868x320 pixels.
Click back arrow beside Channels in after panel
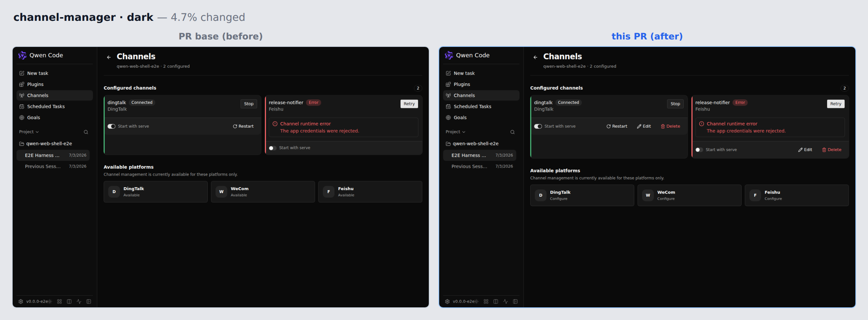[x=535, y=57]
